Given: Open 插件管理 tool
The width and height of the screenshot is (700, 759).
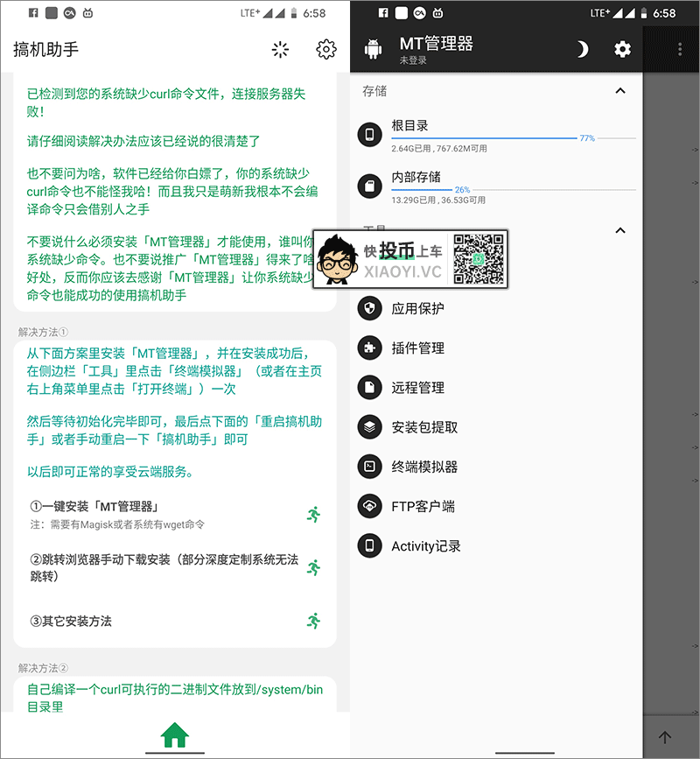Looking at the screenshot, I should tap(496, 348).
